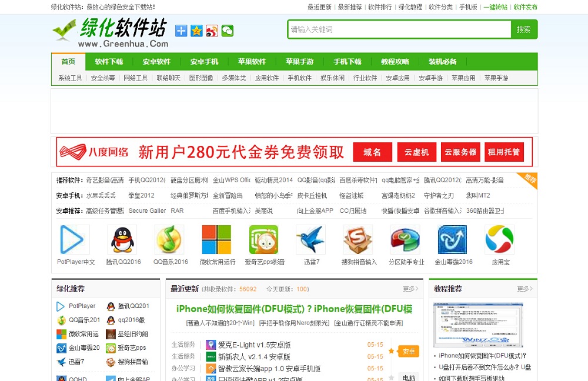Open the iPhone DFU模式 headline article
Screen dimensions: 588x381
[295, 309]
